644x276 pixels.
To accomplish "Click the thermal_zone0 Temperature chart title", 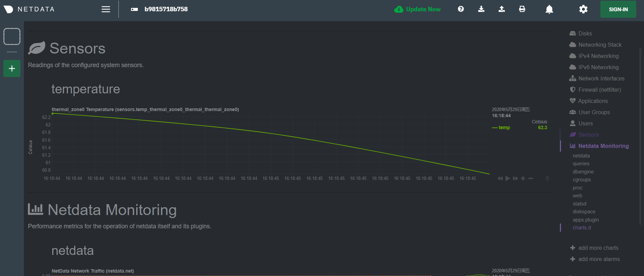I will point(145,109).
